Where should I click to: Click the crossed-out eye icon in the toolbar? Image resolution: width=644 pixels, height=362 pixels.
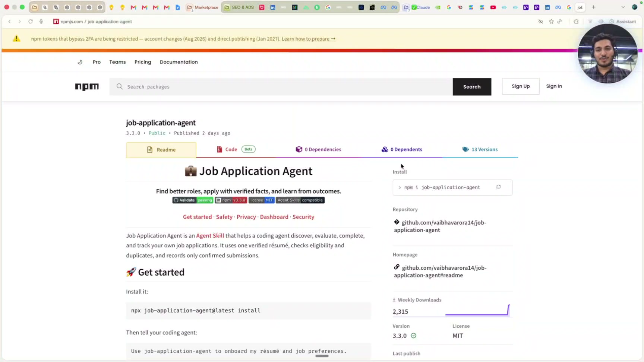point(541,22)
